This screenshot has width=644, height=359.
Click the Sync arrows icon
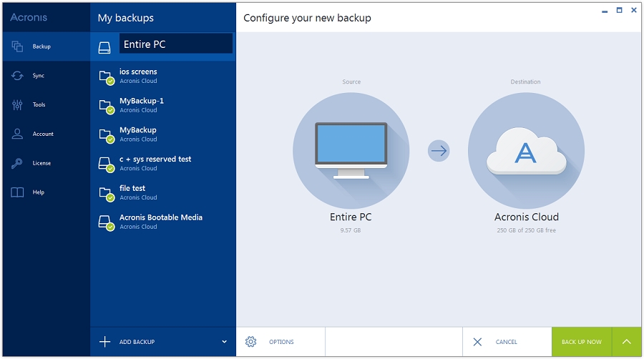coord(17,76)
